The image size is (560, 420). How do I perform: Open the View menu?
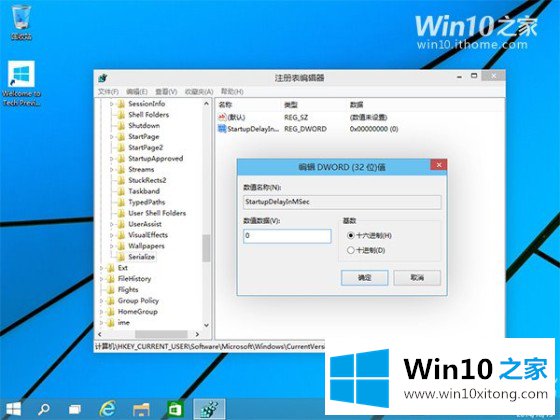(x=166, y=92)
